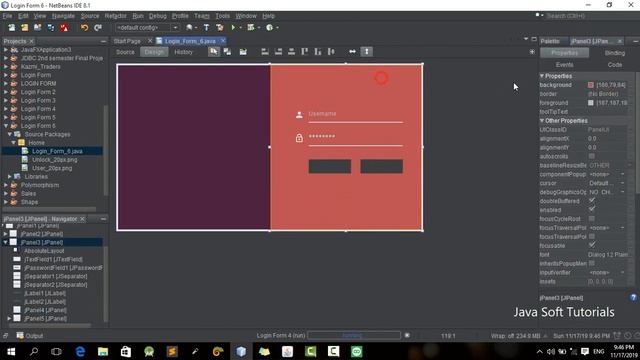This screenshot has height=360, width=640.
Task: Open Microsoft Store from taskbar
Action: pos(126,351)
